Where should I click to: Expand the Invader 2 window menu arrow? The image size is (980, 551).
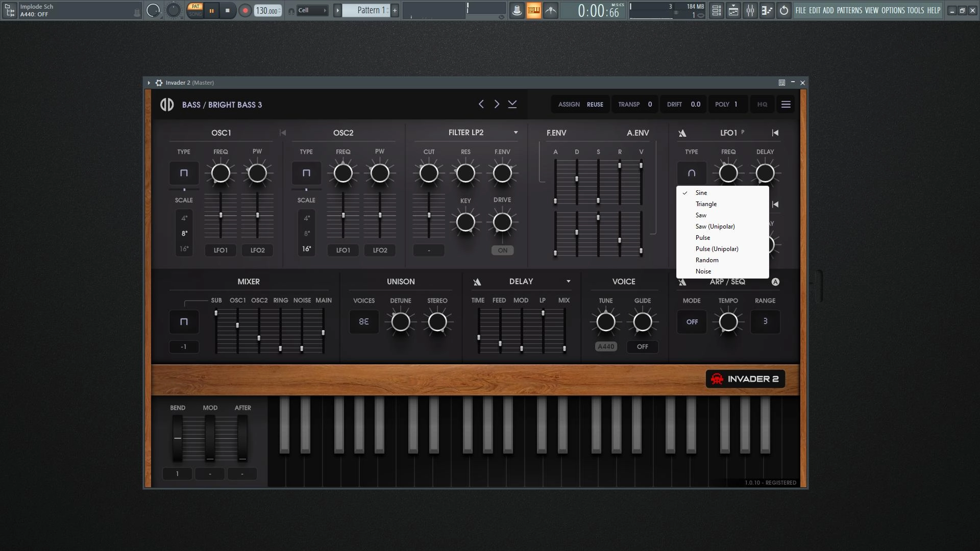(149, 83)
